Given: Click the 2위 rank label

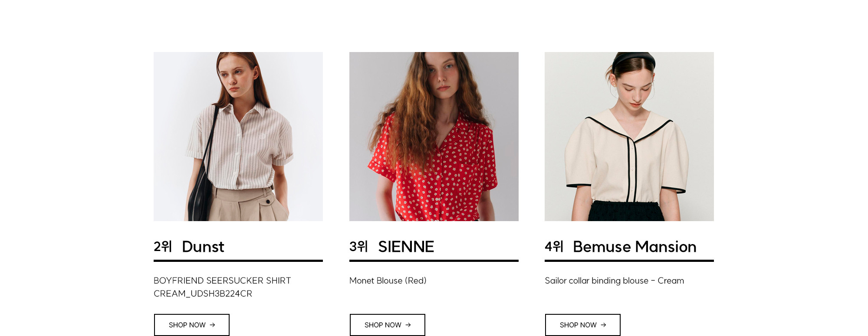Looking at the screenshot, I should 163,246.
